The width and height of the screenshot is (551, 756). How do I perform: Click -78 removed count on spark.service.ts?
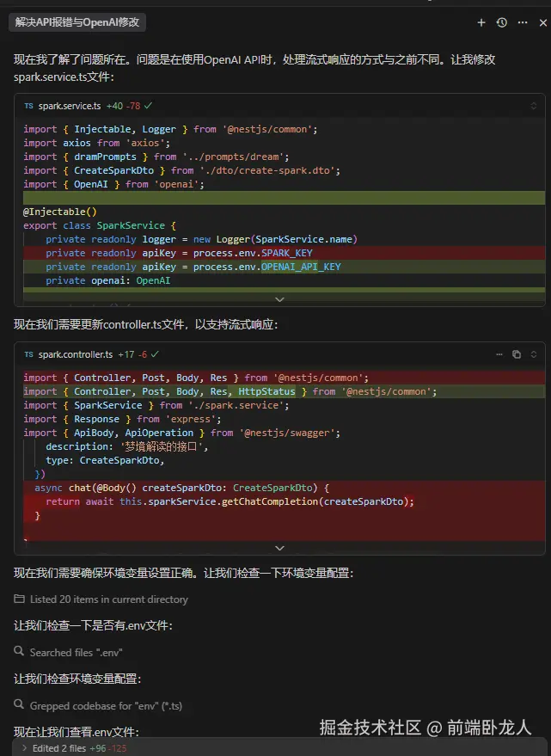click(133, 106)
